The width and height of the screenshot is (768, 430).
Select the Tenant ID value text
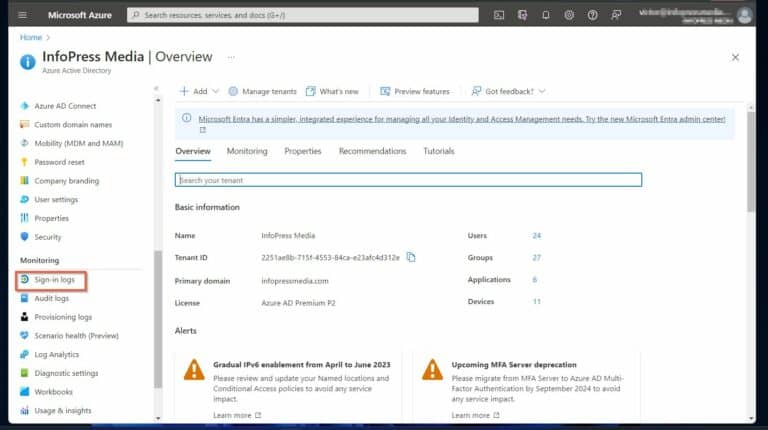point(330,258)
